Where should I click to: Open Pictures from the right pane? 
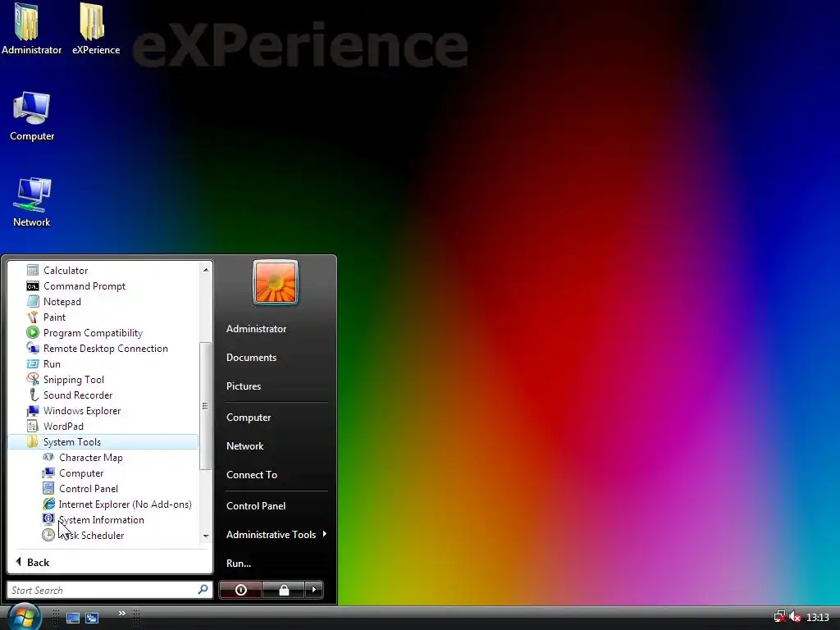coord(243,386)
